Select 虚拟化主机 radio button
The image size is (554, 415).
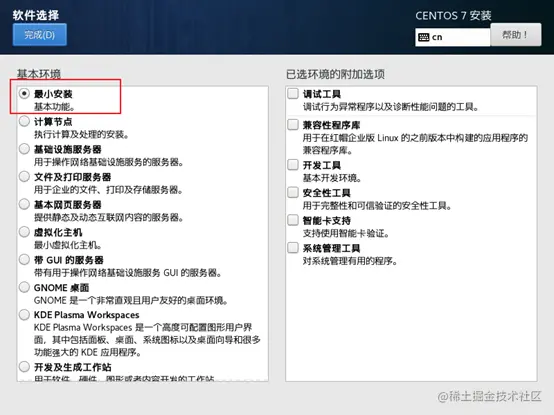pyautogui.click(x=24, y=232)
